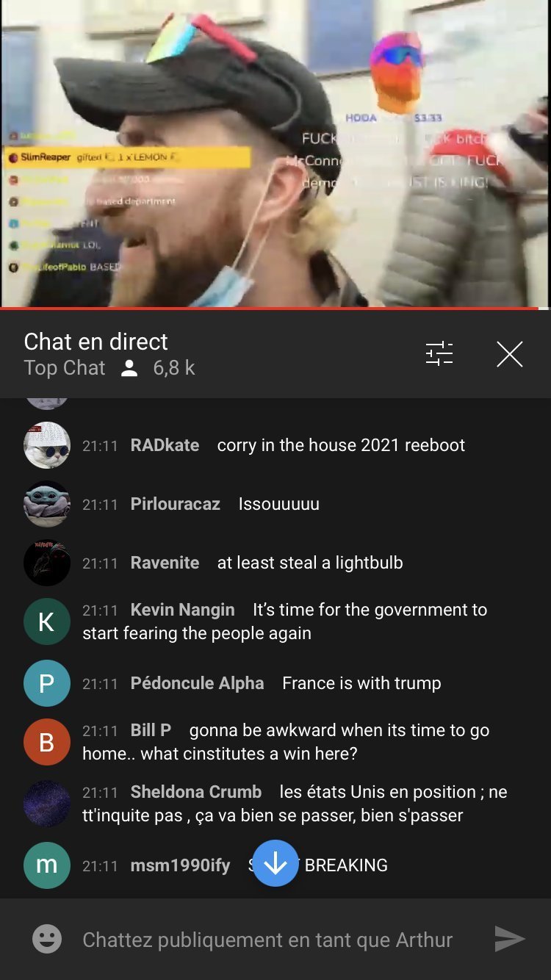The image size is (551, 980).
Task: Tap msm1990ify's message row
Action: 275,865
